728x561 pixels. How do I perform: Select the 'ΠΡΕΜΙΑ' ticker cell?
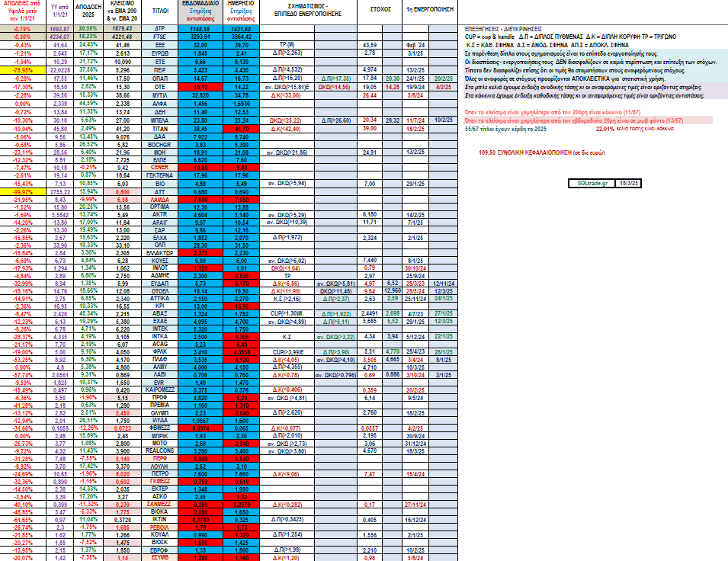click(160, 406)
